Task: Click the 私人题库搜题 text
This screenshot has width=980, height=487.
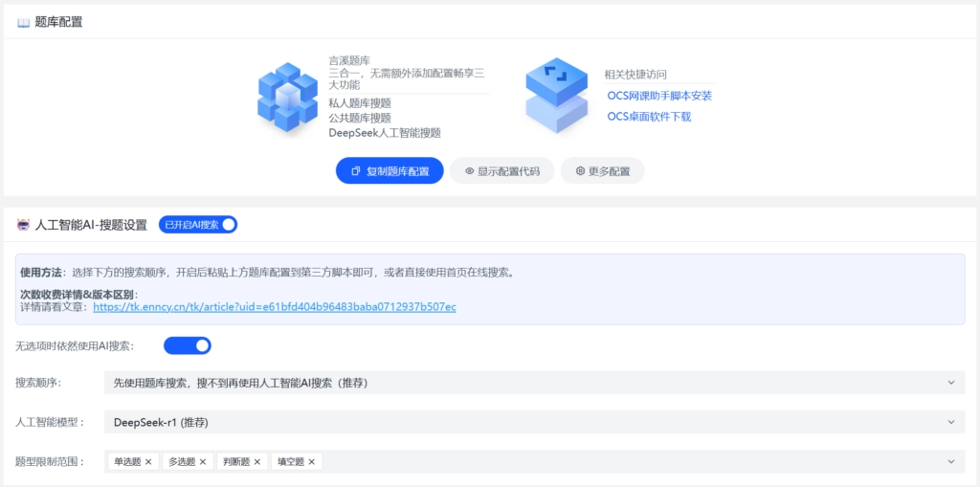Action: pos(360,102)
